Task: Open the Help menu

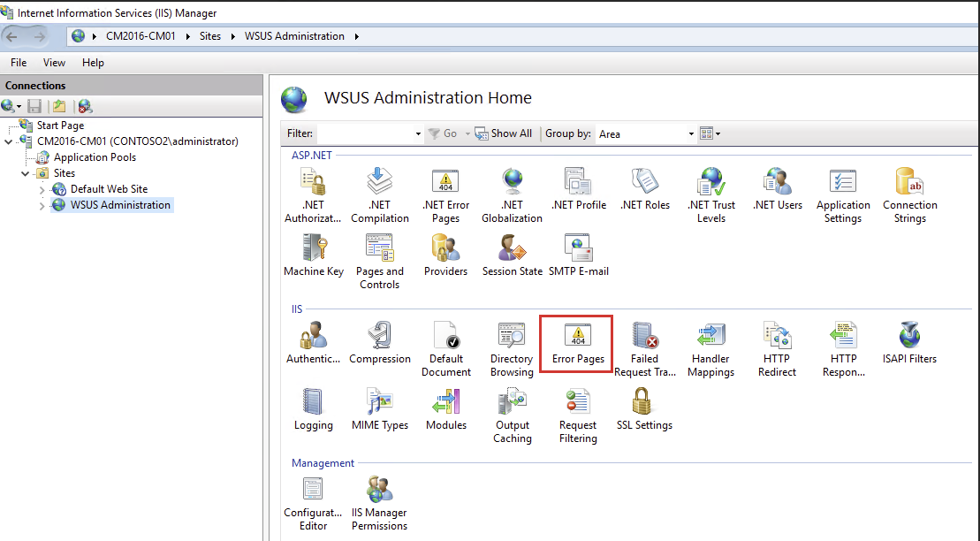Action: tap(93, 63)
